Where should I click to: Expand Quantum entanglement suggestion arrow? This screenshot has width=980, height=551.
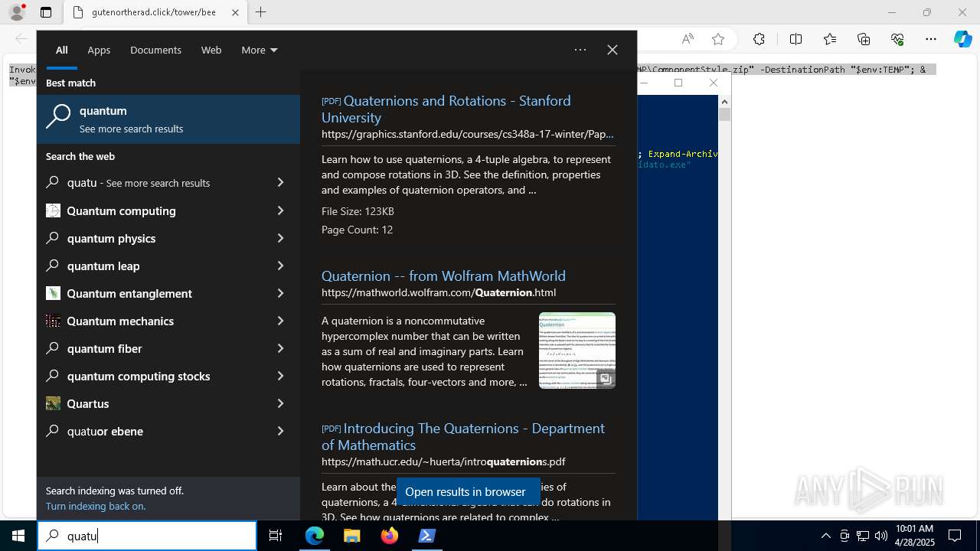(280, 293)
